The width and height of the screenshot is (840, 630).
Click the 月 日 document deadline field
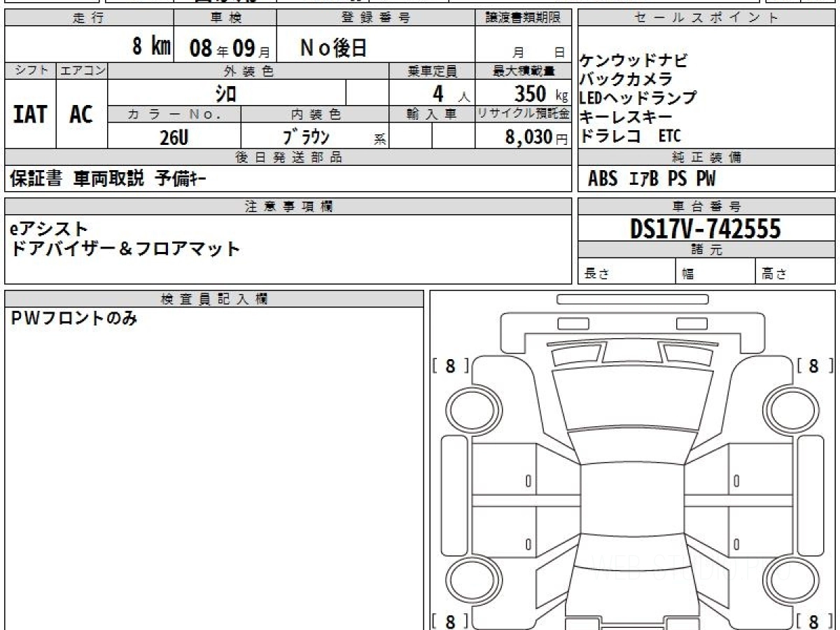tap(524, 46)
